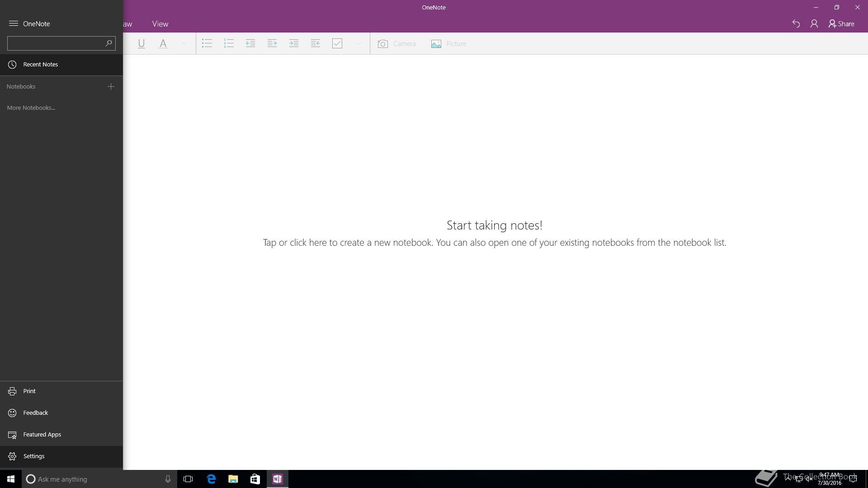This screenshot has height=488, width=868.
Task: Increase indent of paragraph
Action: tap(272, 44)
